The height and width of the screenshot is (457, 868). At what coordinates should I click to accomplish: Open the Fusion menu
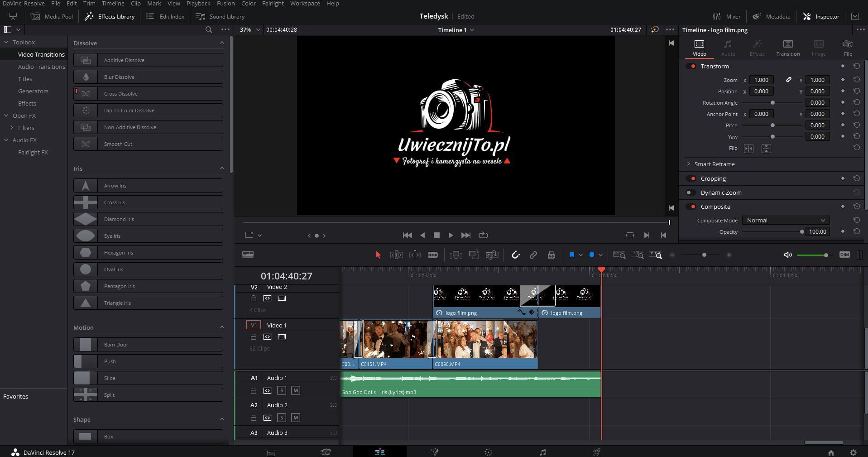pos(225,4)
